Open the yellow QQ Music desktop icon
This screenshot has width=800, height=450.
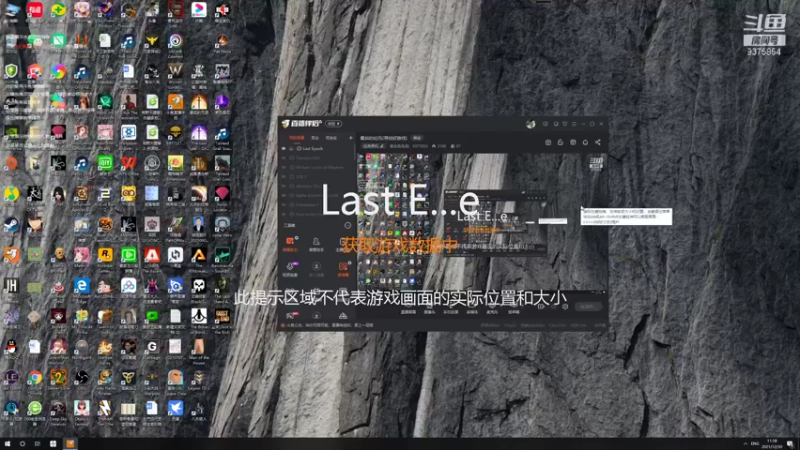[11, 194]
